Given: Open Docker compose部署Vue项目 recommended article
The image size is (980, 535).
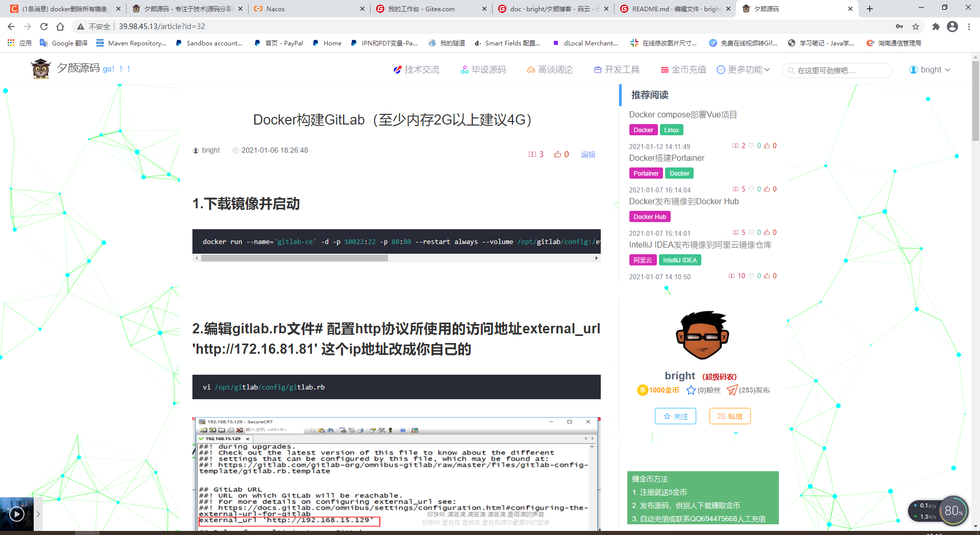Looking at the screenshot, I should [683, 114].
